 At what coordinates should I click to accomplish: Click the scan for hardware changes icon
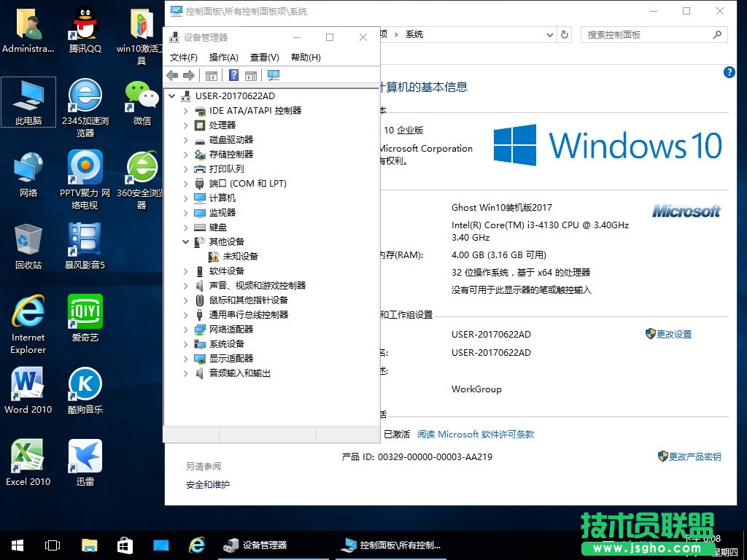click(274, 75)
